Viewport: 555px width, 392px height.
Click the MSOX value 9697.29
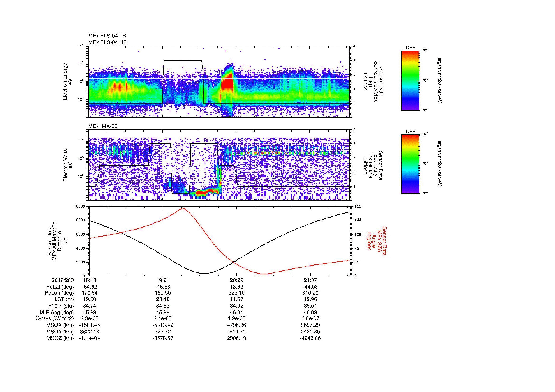pyautogui.click(x=310, y=325)
